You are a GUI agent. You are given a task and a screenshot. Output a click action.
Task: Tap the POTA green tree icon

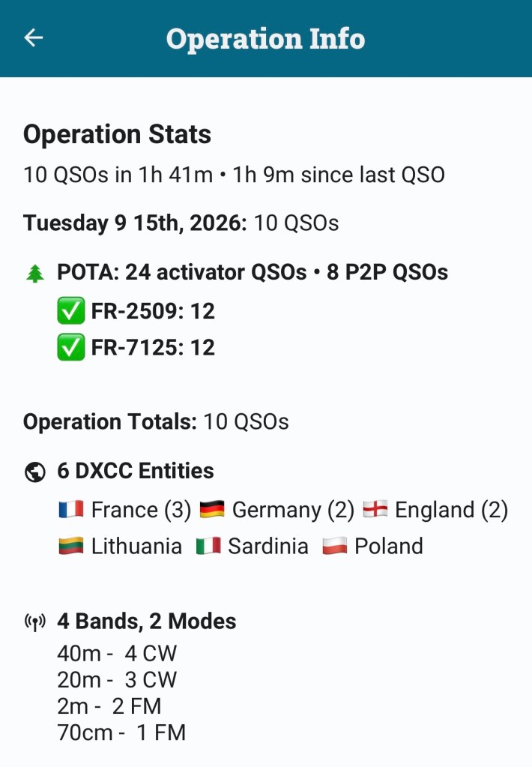click(34, 274)
